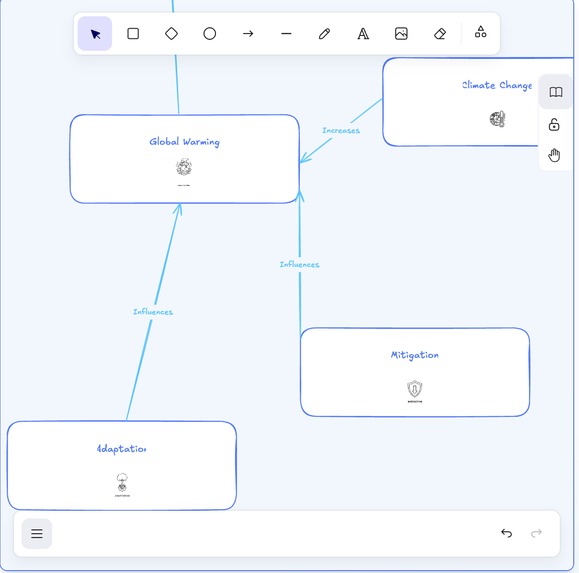Click the Climate Change thermometer image

point(497,119)
